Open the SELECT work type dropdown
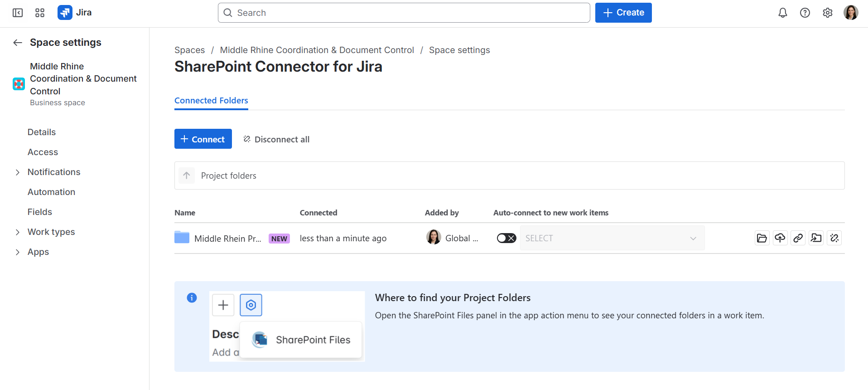Screen dimensions: 868x390 pyautogui.click(x=612, y=238)
